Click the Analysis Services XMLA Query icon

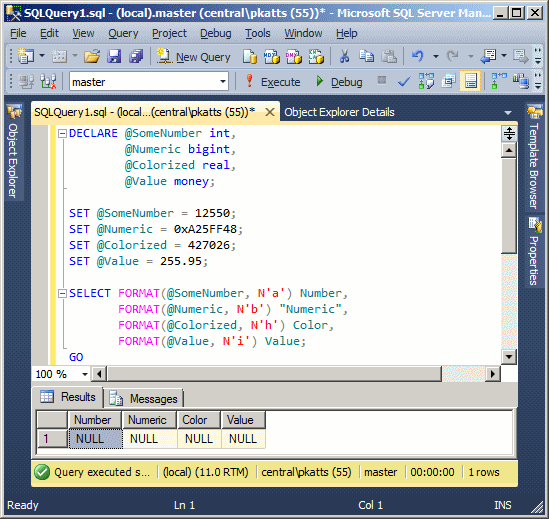coord(316,56)
